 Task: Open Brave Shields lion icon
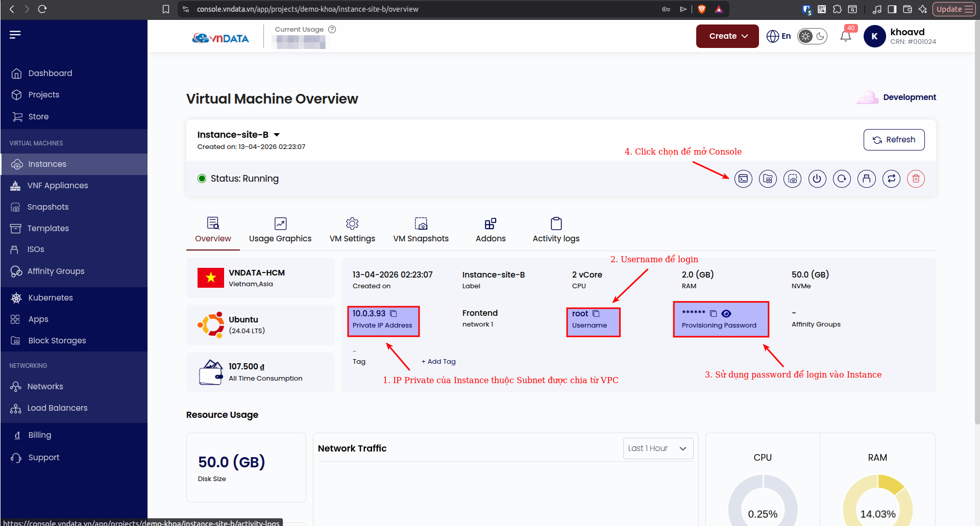[702, 9]
